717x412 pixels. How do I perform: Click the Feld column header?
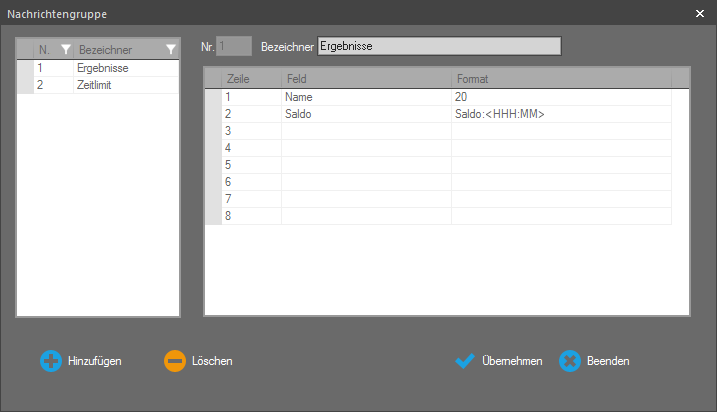click(x=365, y=78)
